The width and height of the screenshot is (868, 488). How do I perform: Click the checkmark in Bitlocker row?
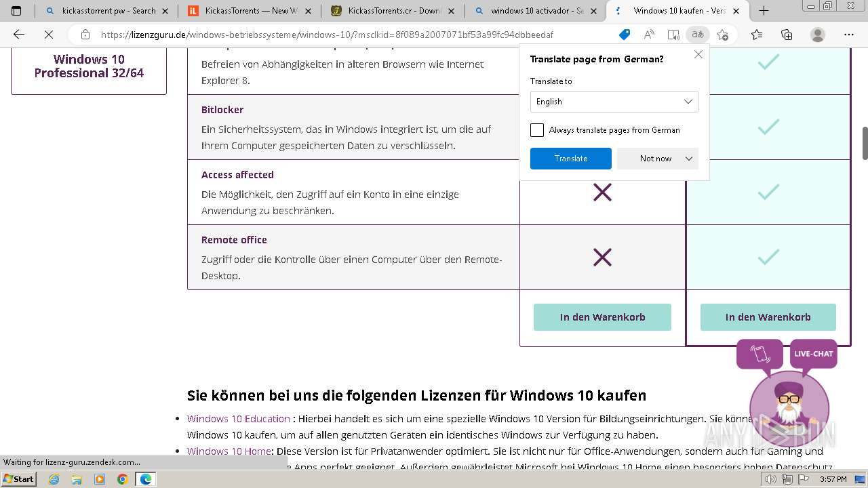tap(768, 127)
